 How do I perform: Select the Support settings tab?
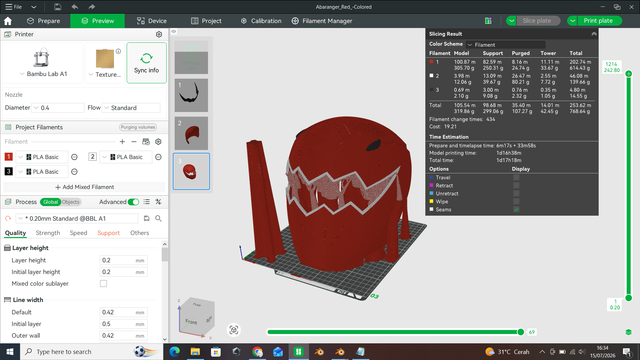pyautogui.click(x=108, y=233)
